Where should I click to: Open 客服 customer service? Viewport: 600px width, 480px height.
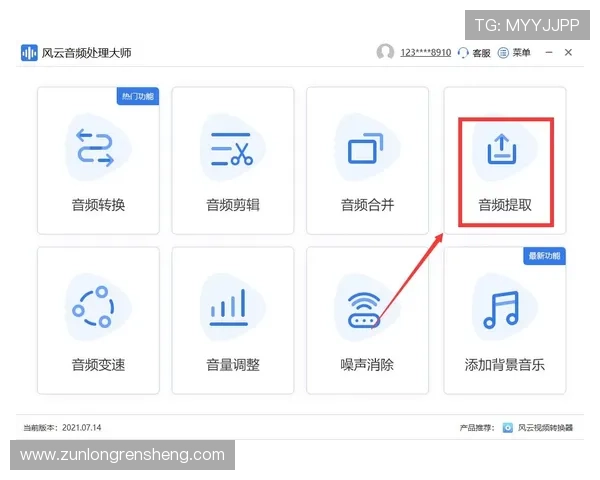(x=481, y=53)
